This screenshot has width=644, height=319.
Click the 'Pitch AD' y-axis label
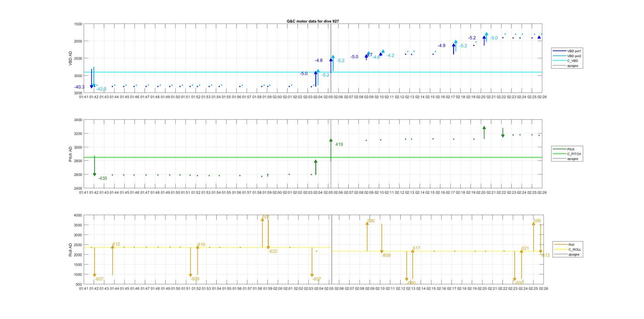[x=70, y=154]
